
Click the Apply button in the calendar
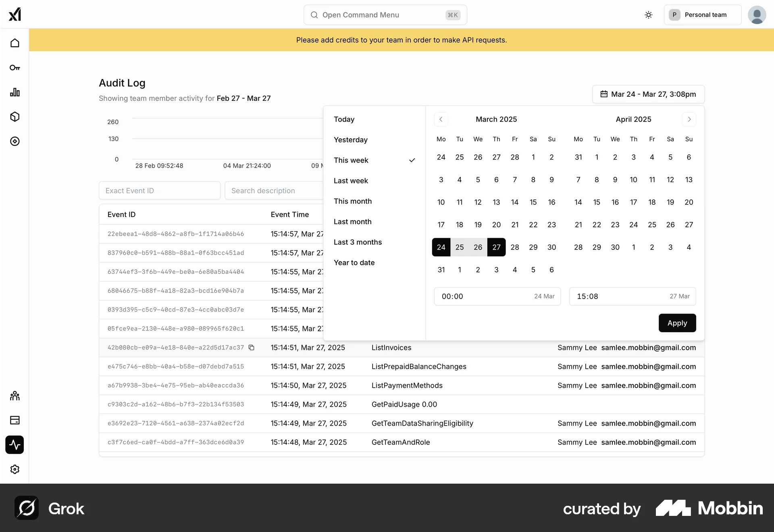pyautogui.click(x=677, y=323)
